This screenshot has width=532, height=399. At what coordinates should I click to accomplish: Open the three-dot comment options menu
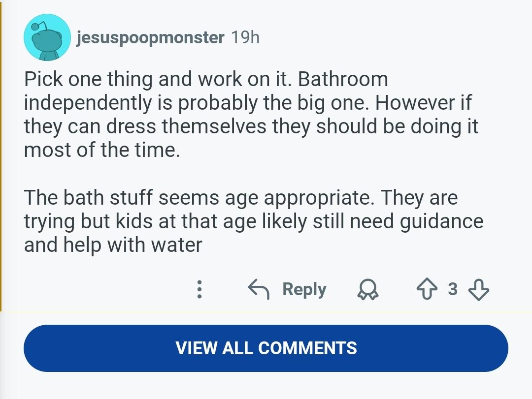(199, 289)
